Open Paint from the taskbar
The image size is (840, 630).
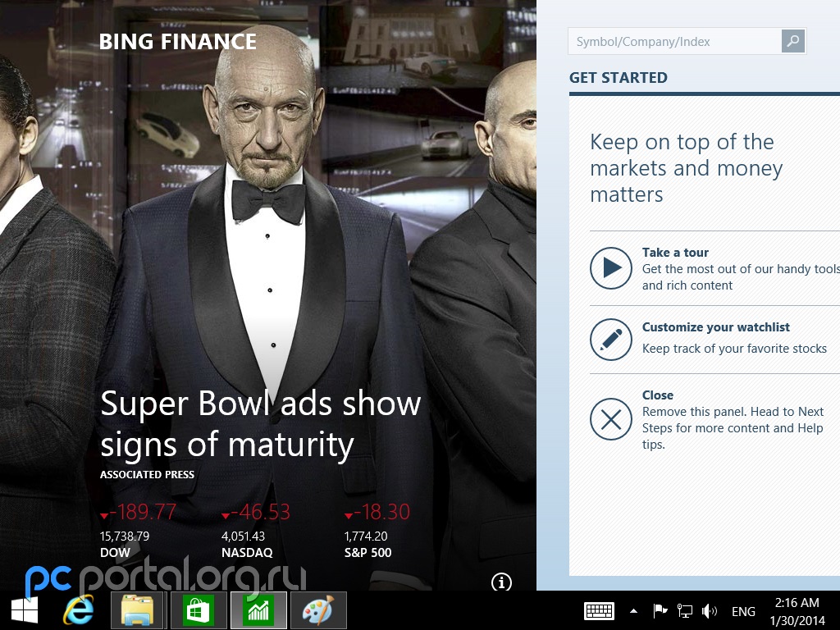(318, 610)
